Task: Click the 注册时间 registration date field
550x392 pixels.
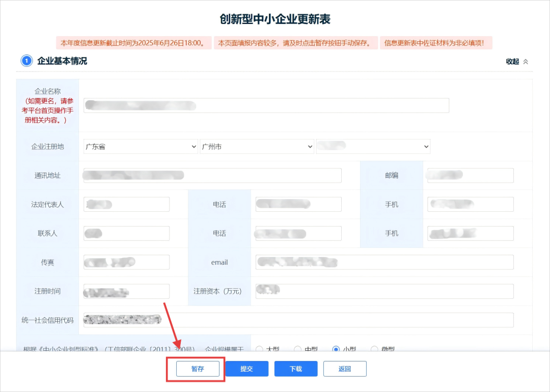Action: (126, 291)
